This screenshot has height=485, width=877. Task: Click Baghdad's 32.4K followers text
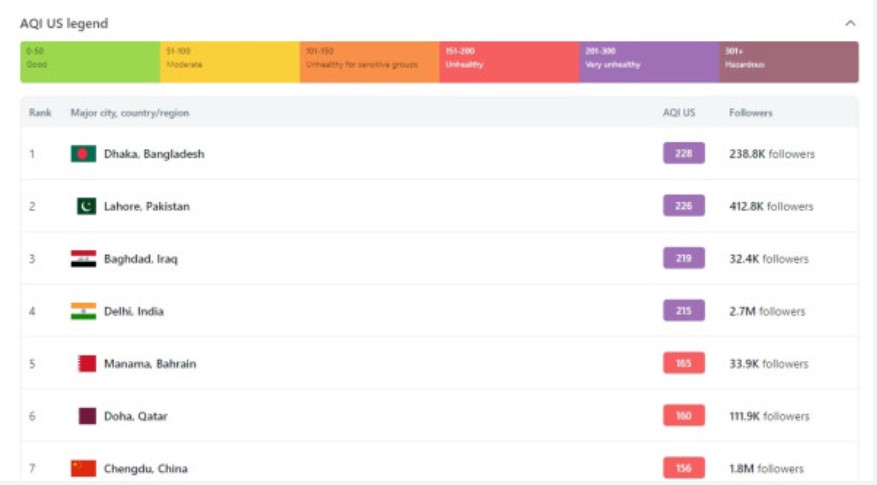point(768,259)
